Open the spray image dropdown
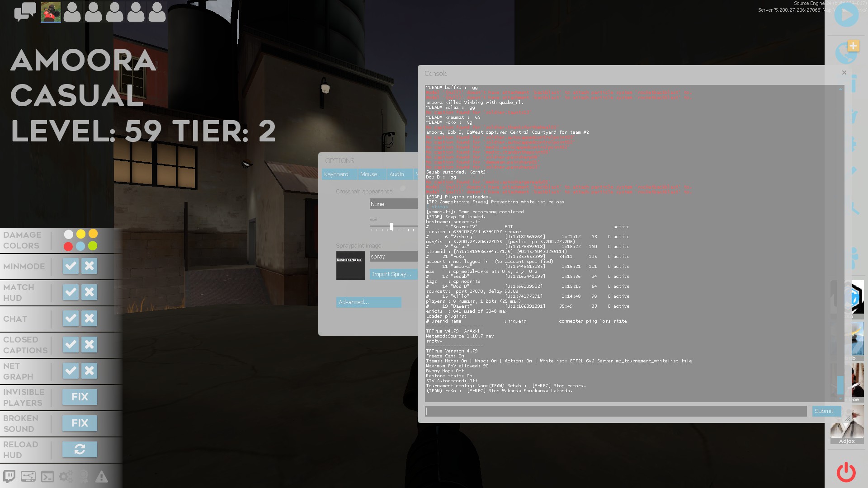Screen dimensions: 868x488 [x=393, y=256]
